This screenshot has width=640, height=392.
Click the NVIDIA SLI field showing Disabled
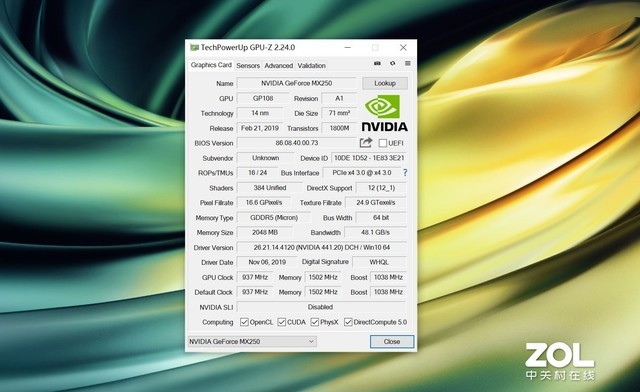[x=322, y=307]
